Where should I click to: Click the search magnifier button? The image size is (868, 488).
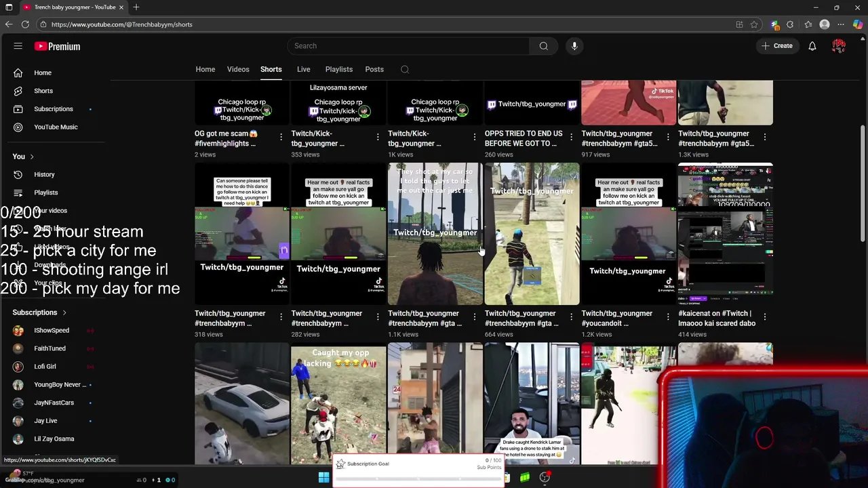click(x=543, y=46)
